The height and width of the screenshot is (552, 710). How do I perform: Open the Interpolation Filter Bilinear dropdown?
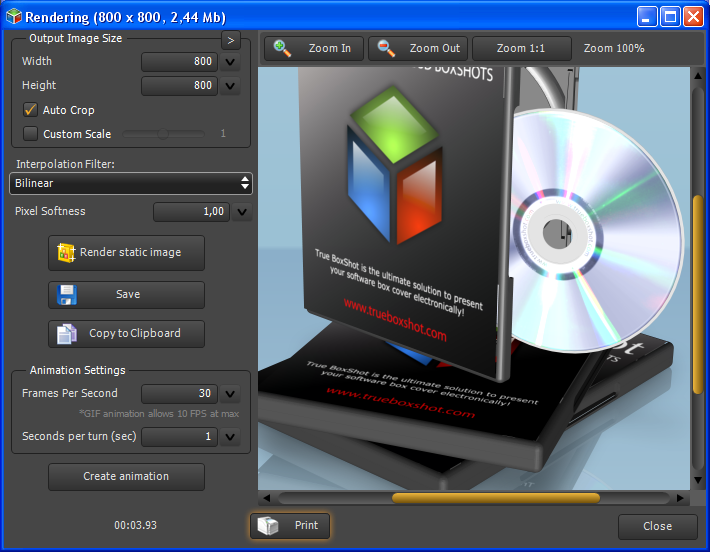click(131, 184)
